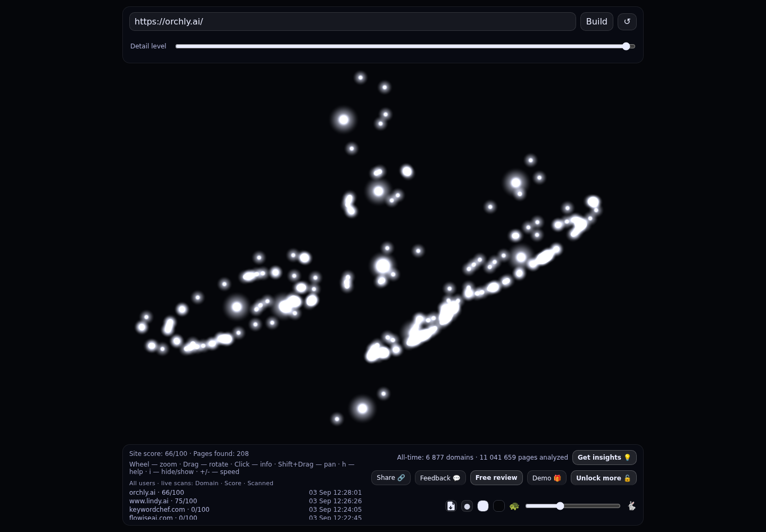This screenshot has width=766, height=532.
Task: Select the orchly.ai · 66/100 scan row
Action: (x=245, y=493)
